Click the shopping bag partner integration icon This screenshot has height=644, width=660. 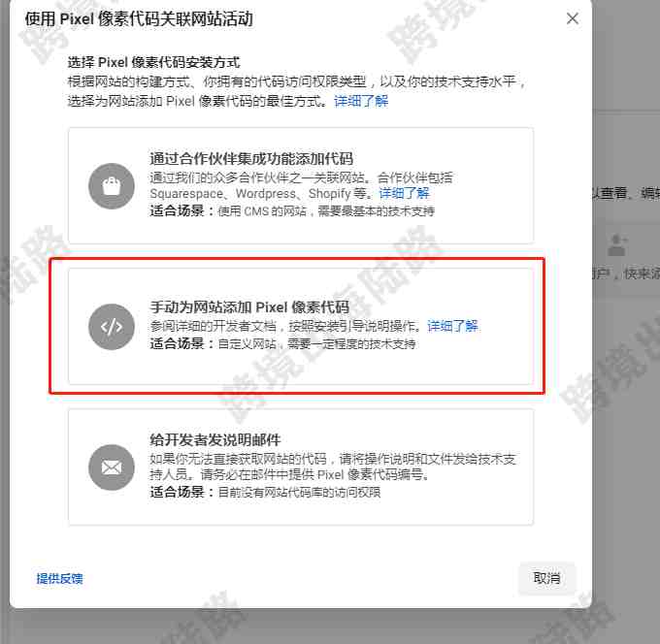(x=112, y=186)
